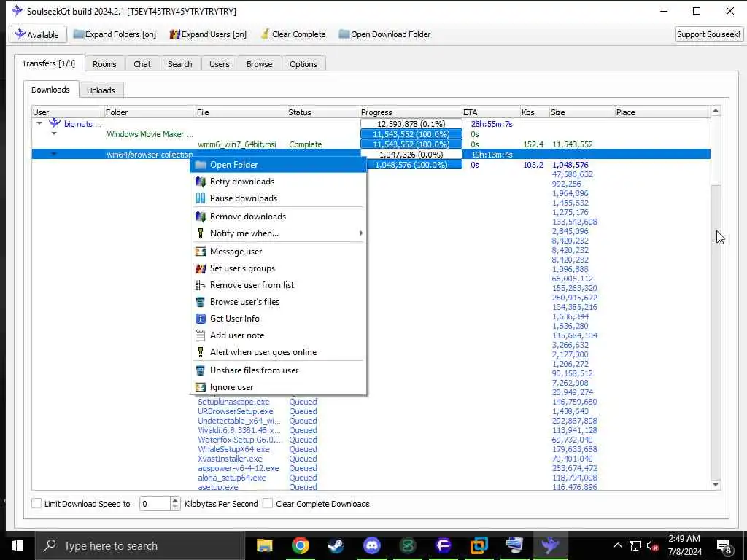Toggle Expand Users [on] button

208,34
